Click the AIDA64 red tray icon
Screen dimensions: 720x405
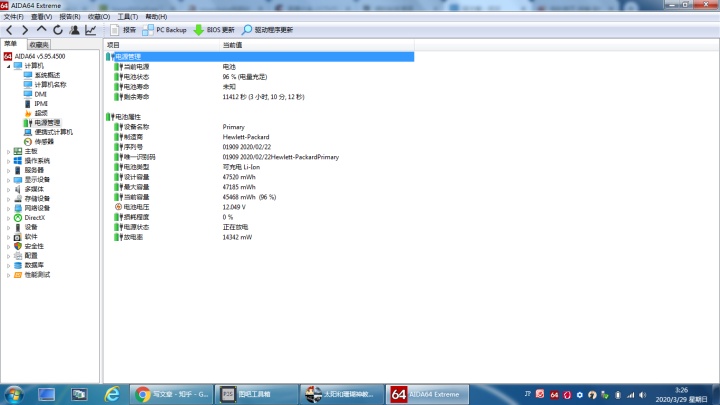pos(554,395)
